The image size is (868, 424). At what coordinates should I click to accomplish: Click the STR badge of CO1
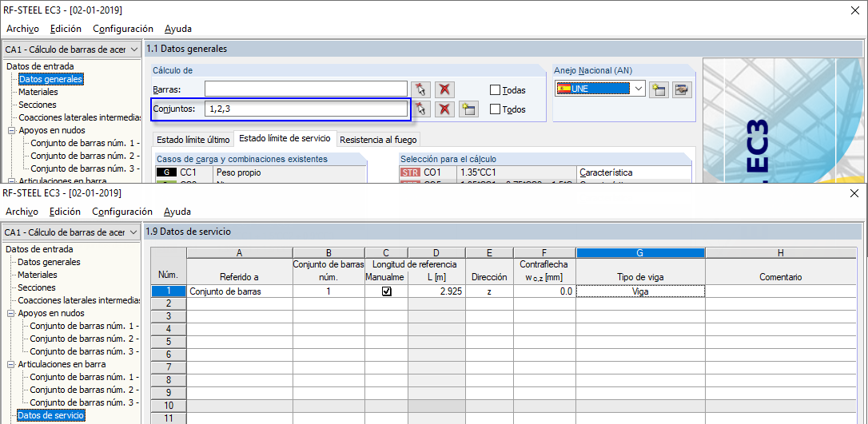pos(410,172)
